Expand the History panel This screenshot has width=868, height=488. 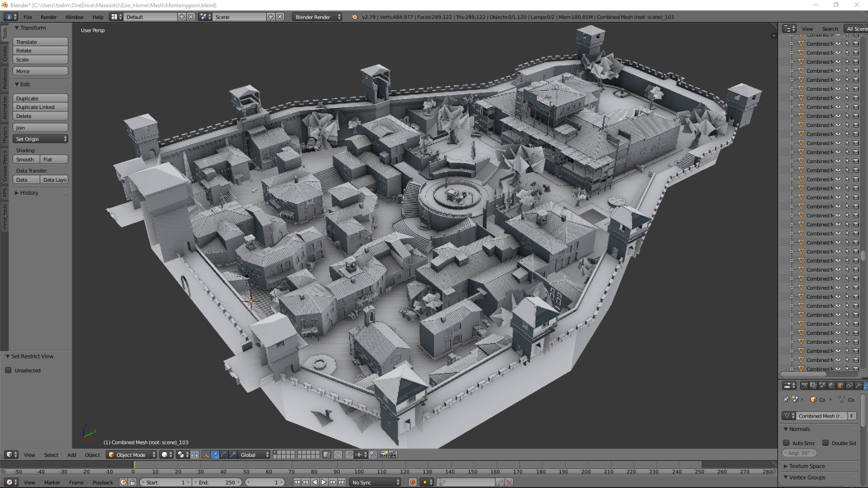coord(29,193)
